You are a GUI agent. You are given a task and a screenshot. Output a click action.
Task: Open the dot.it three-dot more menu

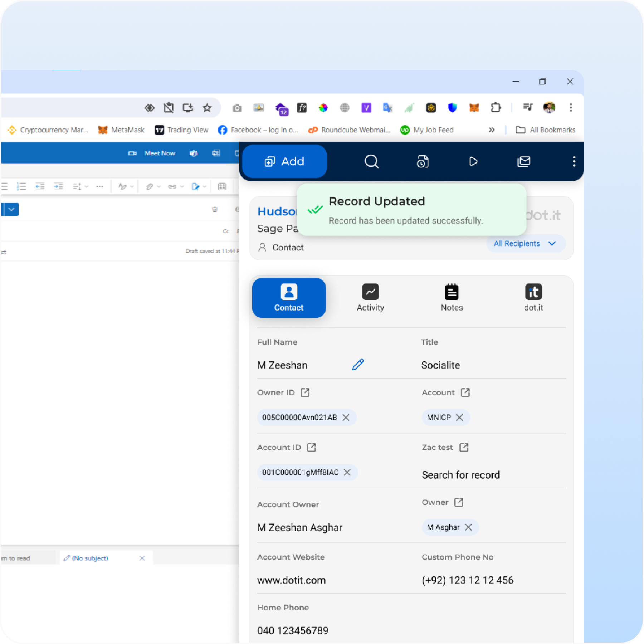[x=574, y=162]
